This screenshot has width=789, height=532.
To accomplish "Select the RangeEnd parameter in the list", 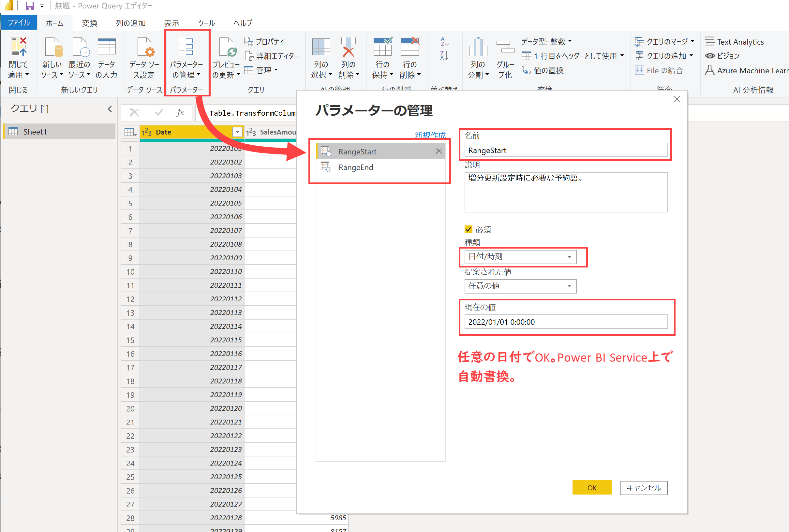I will 356,167.
